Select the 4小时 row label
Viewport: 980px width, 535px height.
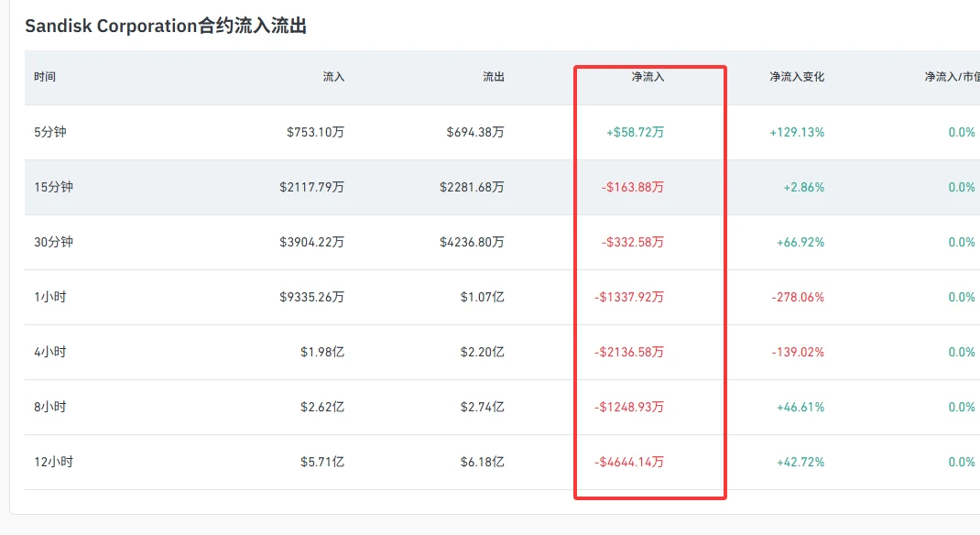[x=50, y=352]
